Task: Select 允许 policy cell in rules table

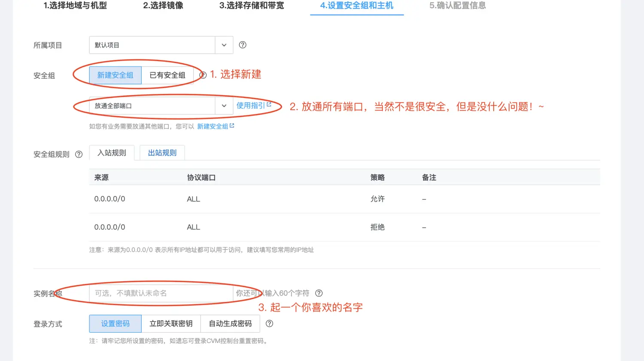Action: click(x=377, y=199)
